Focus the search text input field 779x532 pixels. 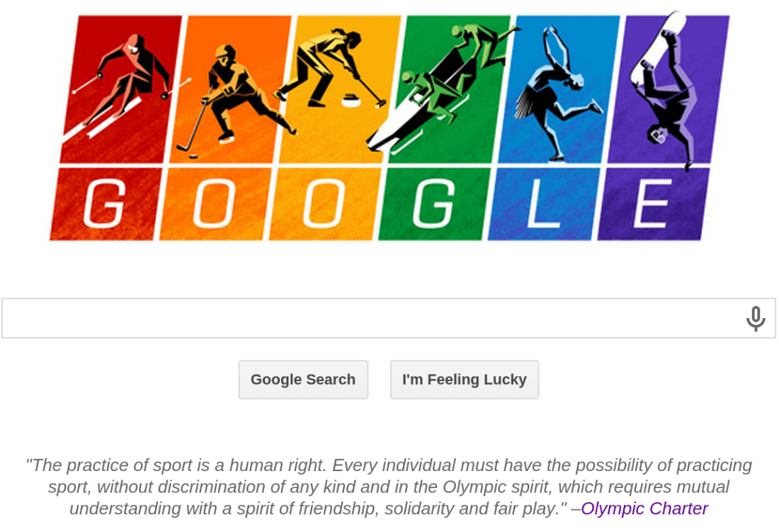pos(368,319)
